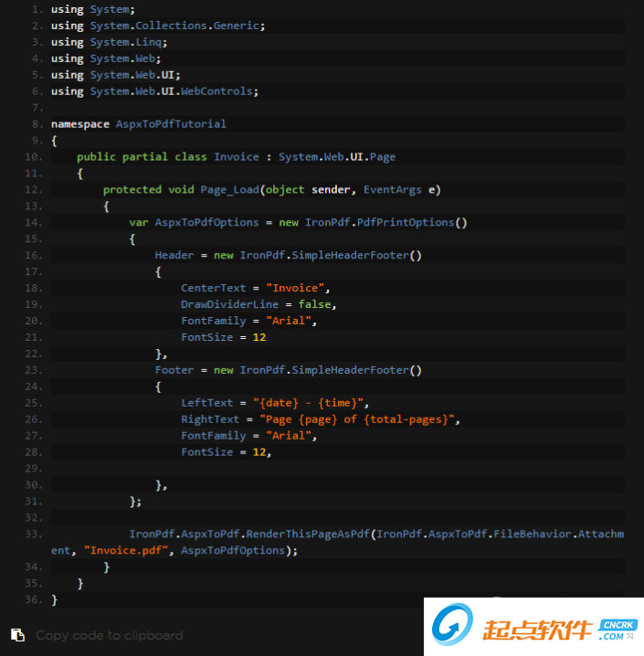644x656 pixels.
Task: Click the clipboard copy icon
Action: [17, 635]
